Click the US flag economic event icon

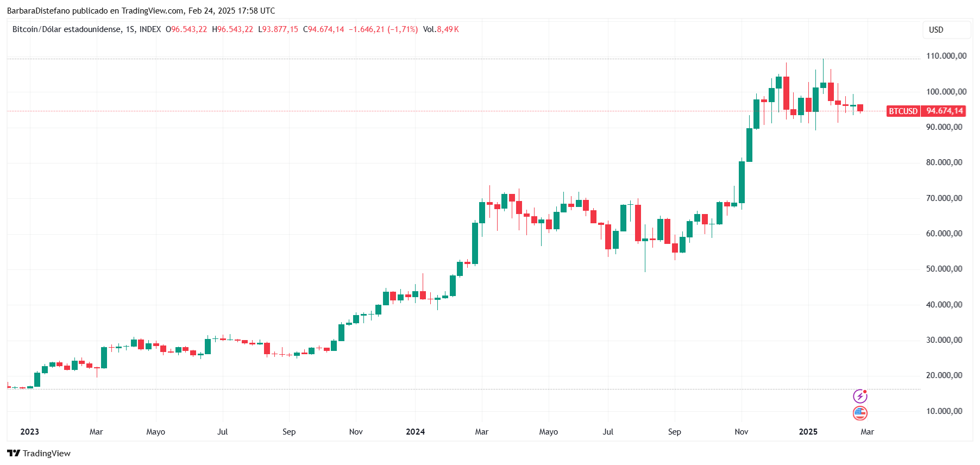coord(860,413)
